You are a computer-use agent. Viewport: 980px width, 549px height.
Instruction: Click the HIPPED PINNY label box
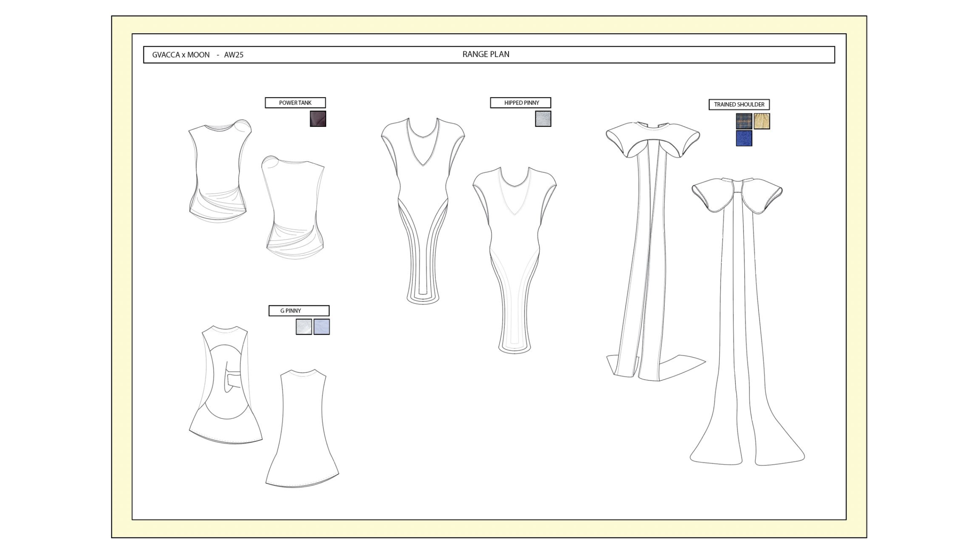pyautogui.click(x=521, y=103)
